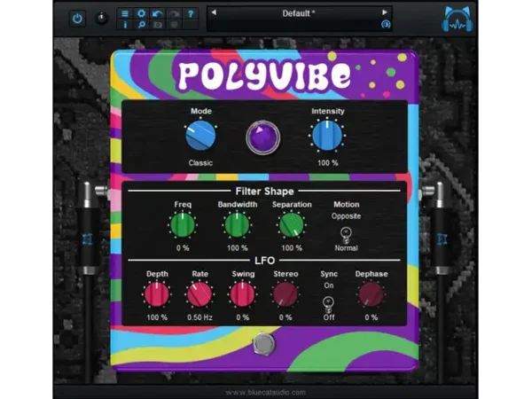The image size is (532, 399).
Task: Open the www.bluecataudio.com link
Action: tap(265, 393)
